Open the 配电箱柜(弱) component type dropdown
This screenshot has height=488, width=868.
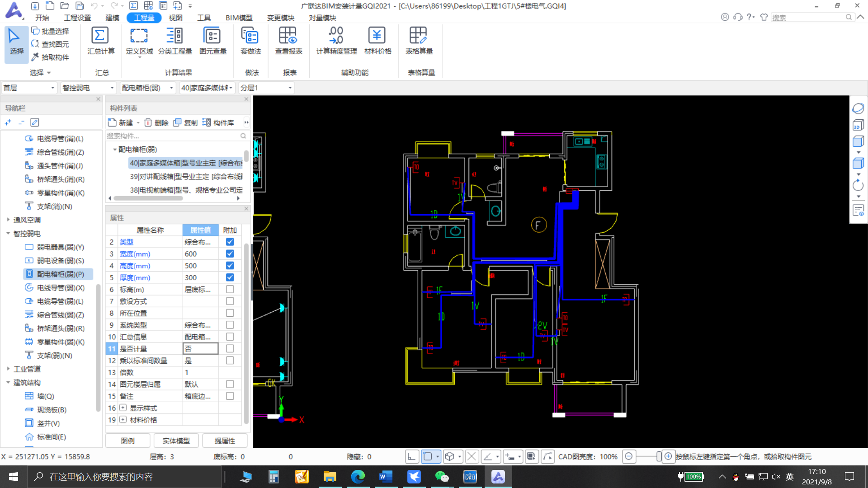[x=147, y=88]
